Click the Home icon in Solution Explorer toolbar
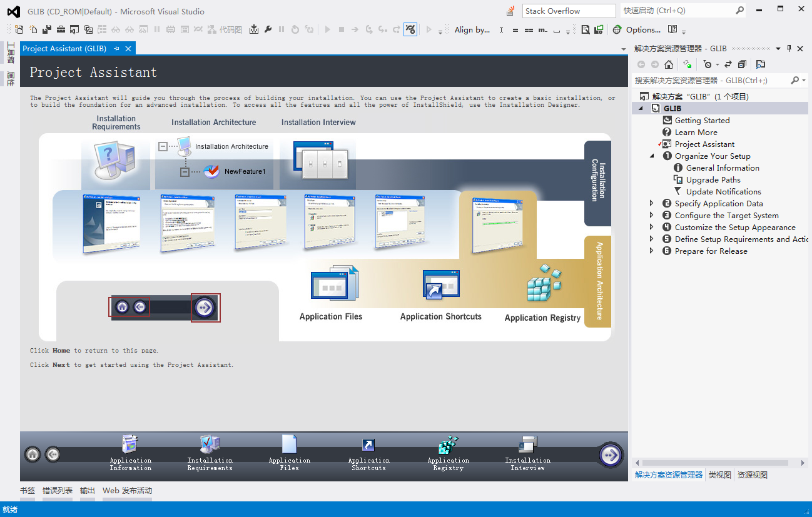This screenshot has width=812, height=517. 669,64
